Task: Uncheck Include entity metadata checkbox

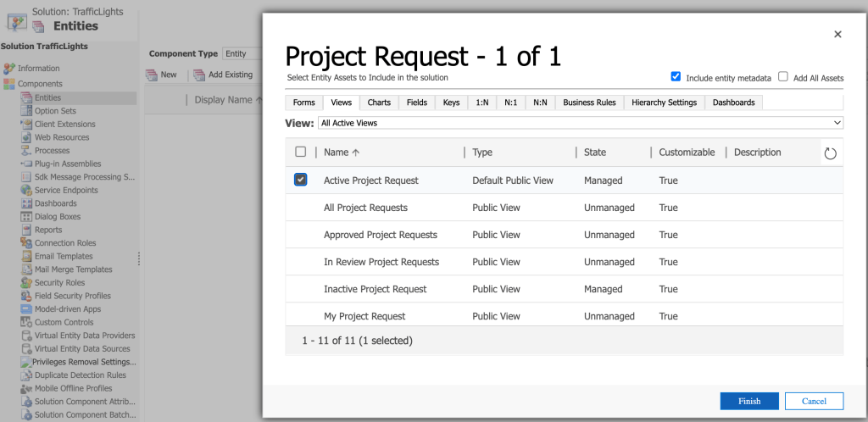Action: 676,76
